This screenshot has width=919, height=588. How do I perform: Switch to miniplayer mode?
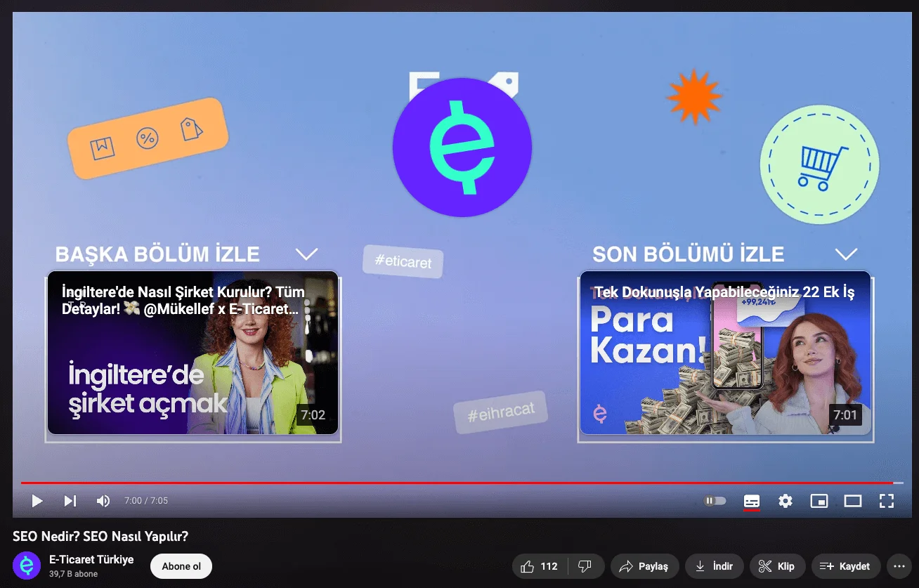pyautogui.click(x=819, y=501)
